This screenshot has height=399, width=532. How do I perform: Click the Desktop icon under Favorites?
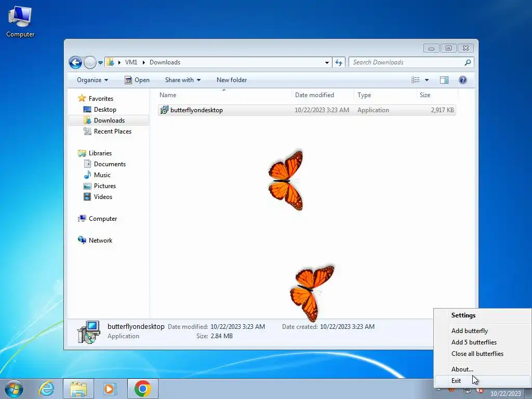tap(87, 110)
